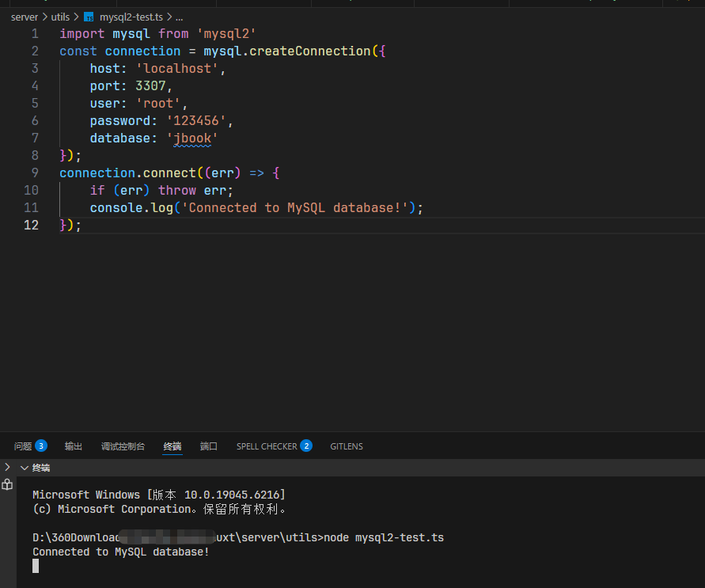Click the terminal side icon below the arrow

(7, 484)
